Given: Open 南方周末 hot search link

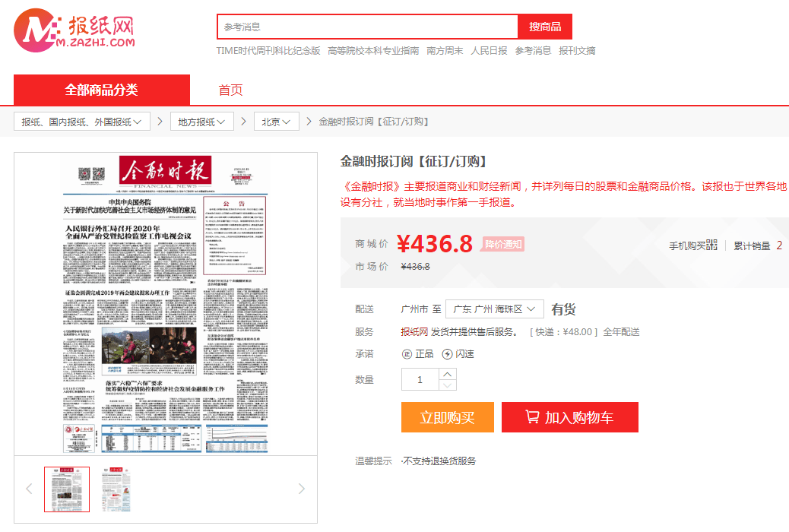Looking at the screenshot, I should coord(445,51).
